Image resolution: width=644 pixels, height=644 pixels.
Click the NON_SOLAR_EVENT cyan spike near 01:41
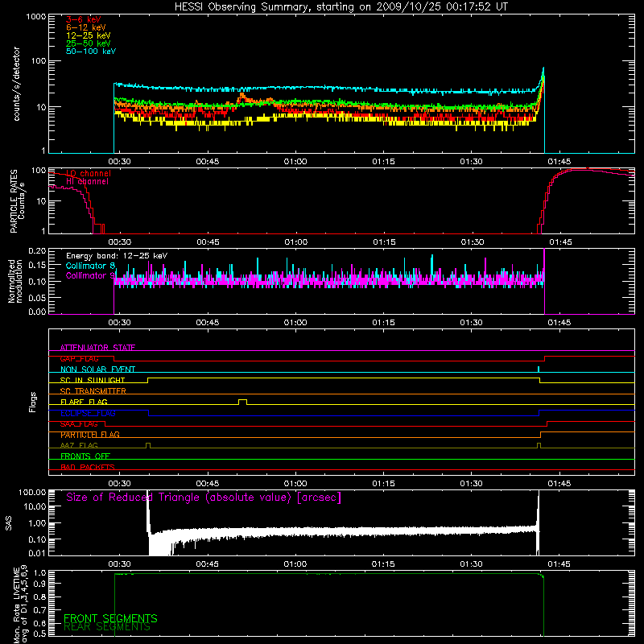pos(539,369)
